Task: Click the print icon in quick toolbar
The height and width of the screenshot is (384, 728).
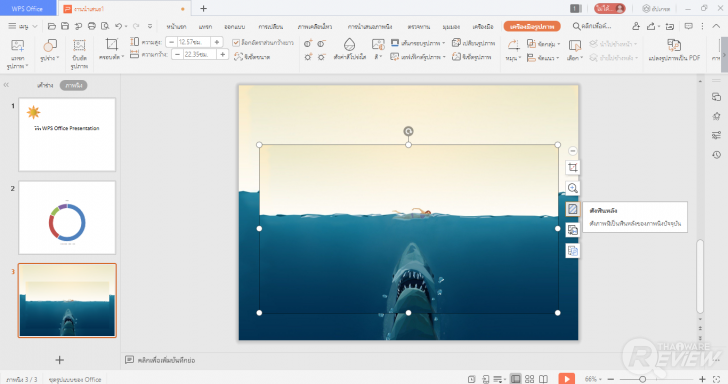Action: (92, 26)
